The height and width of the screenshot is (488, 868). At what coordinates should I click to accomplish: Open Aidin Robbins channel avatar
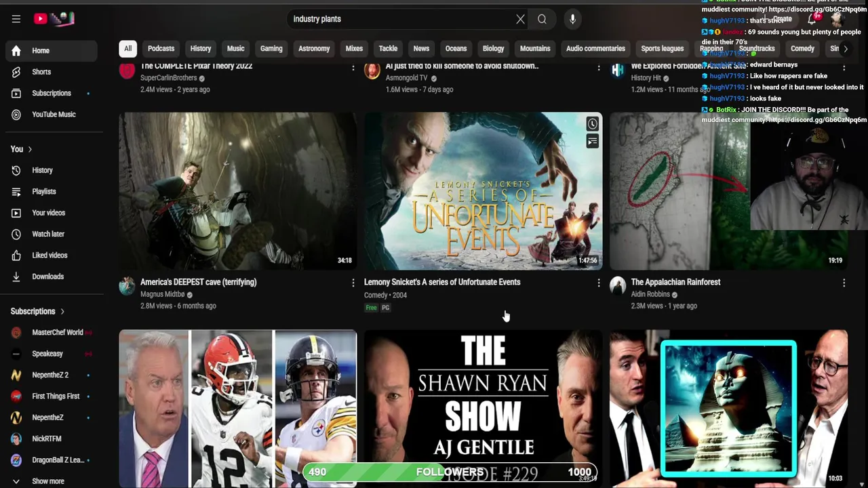[x=617, y=285]
